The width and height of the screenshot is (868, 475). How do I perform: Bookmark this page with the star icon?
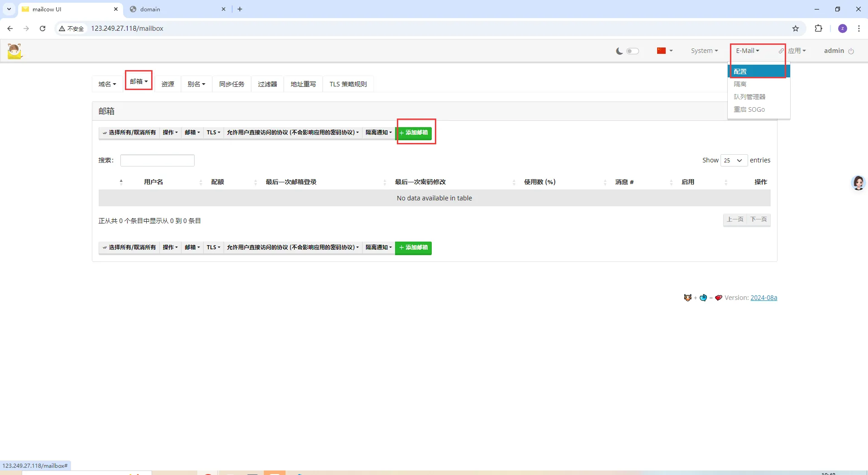pyautogui.click(x=796, y=28)
